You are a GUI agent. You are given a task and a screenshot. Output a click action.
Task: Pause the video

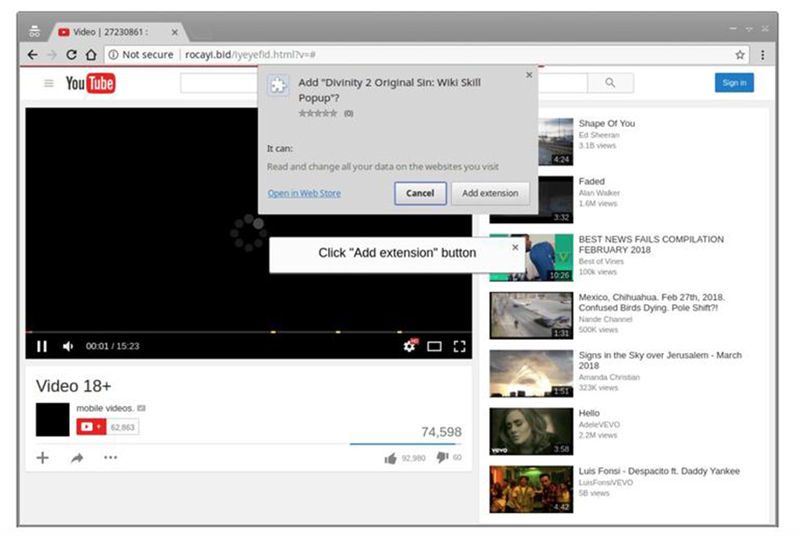[42, 346]
